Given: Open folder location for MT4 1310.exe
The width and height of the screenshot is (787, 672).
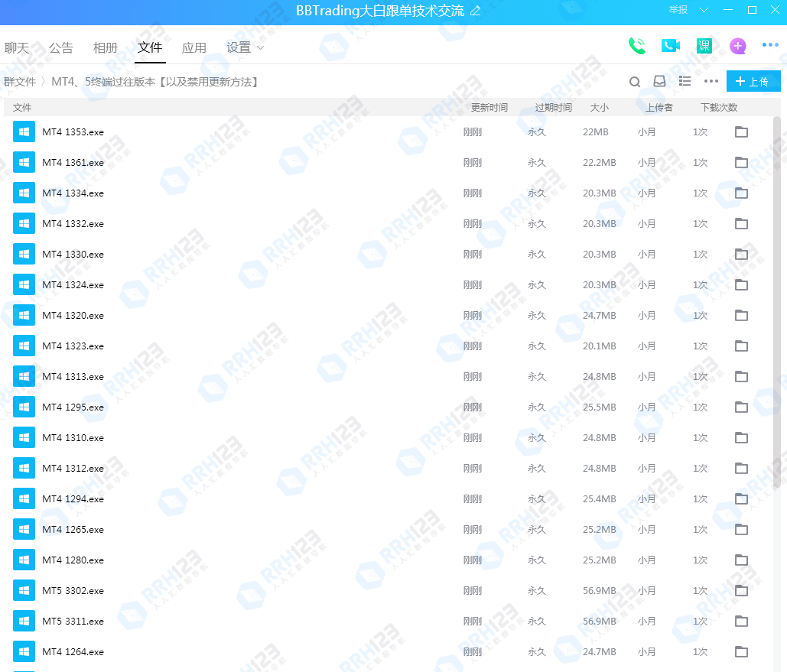Looking at the screenshot, I should 741,438.
